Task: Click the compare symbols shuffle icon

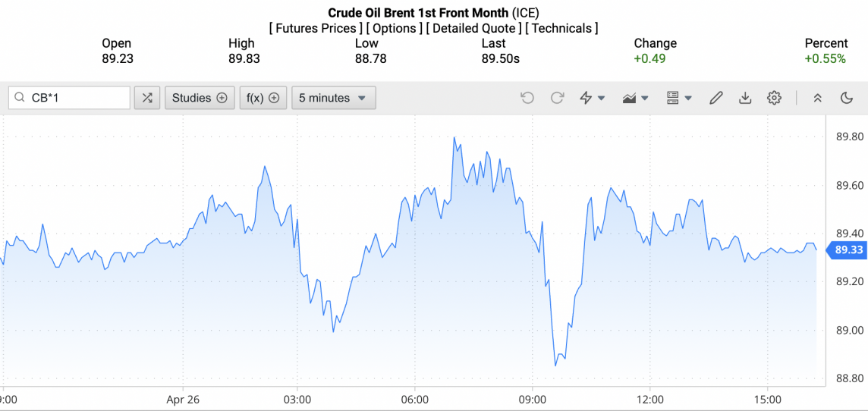Action: click(x=147, y=98)
